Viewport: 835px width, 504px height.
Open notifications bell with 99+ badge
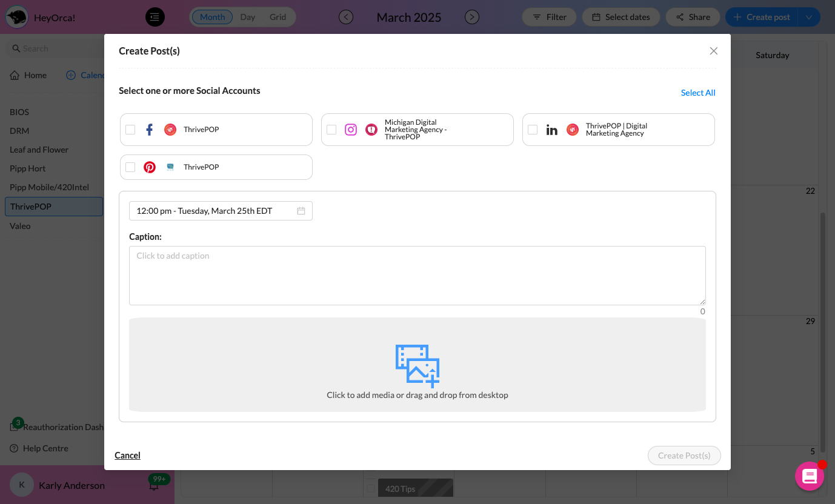(155, 485)
